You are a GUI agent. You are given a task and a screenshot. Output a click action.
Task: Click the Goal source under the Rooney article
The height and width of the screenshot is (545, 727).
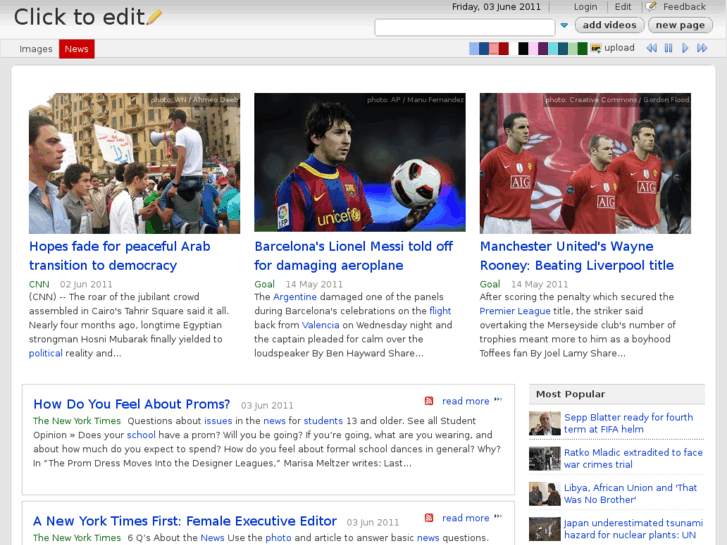[x=490, y=284]
